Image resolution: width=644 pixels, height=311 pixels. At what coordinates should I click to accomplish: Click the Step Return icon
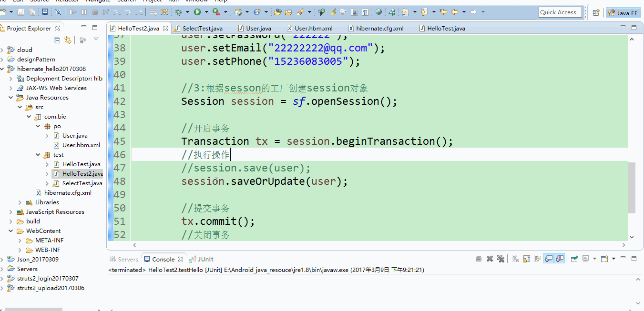coord(139,12)
